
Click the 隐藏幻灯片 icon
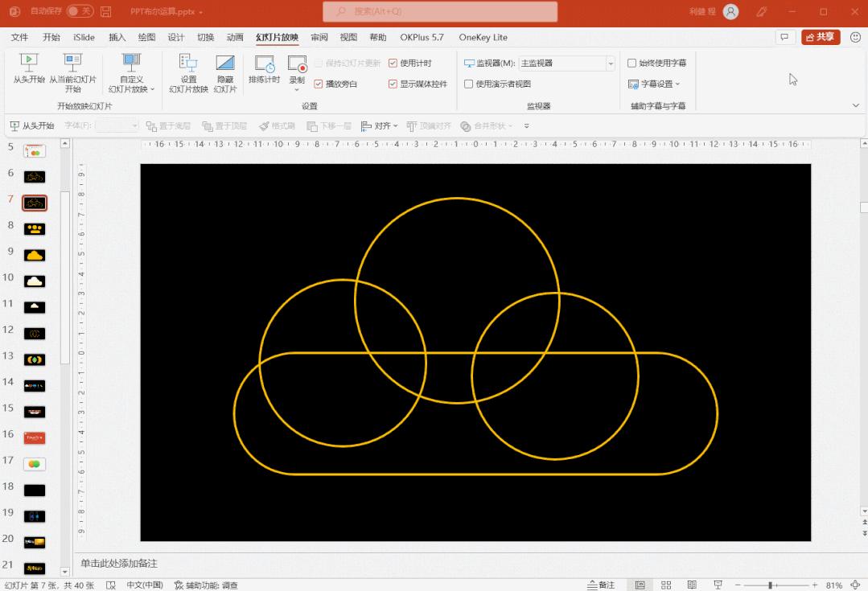pos(225,64)
